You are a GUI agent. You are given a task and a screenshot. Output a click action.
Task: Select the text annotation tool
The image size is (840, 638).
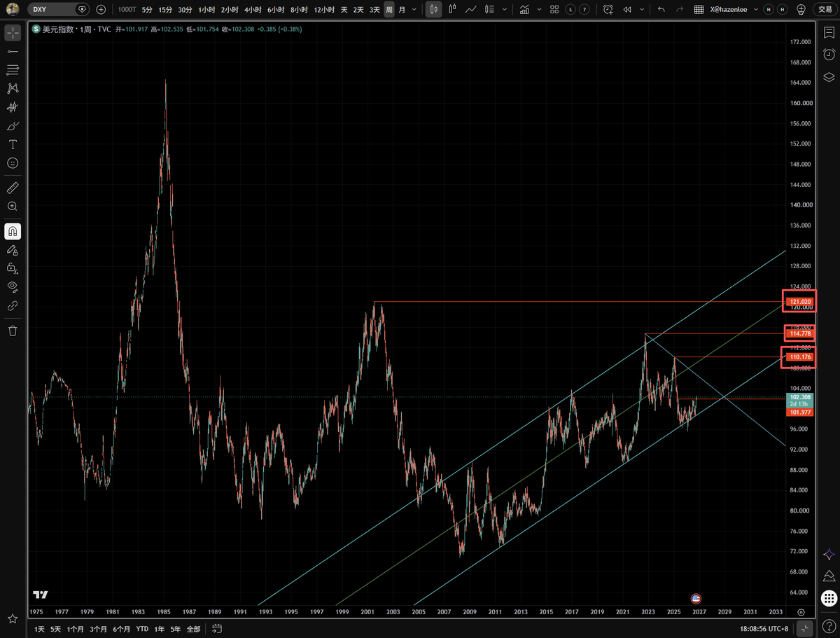(x=13, y=144)
